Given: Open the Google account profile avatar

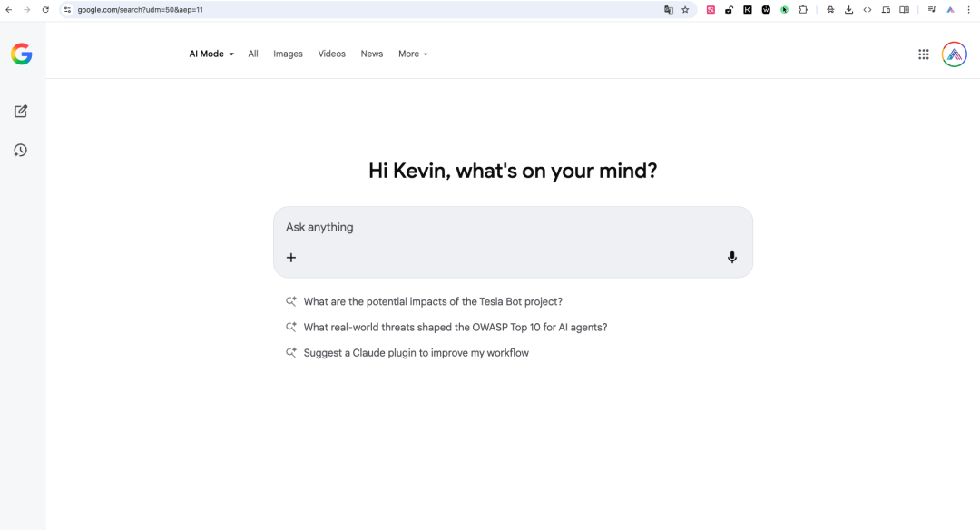Looking at the screenshot, I should click(x=954, y=54).
